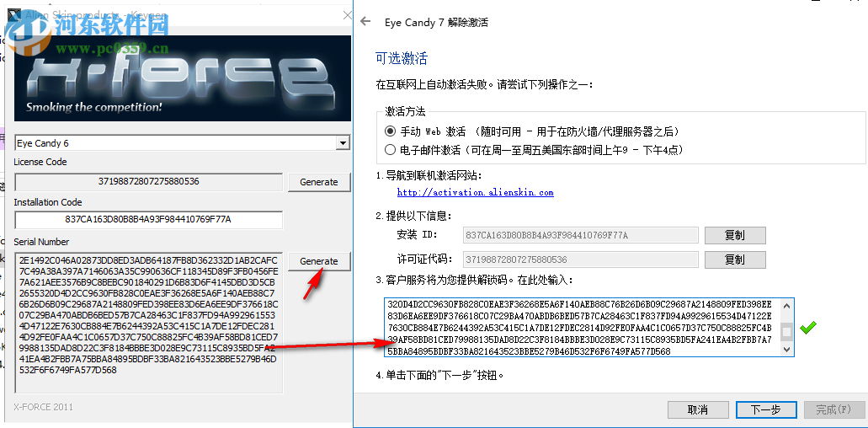The image size is (868, 428).
Task: Open the Eye Candy 6 product dropdown
Action: pos(343,143)
